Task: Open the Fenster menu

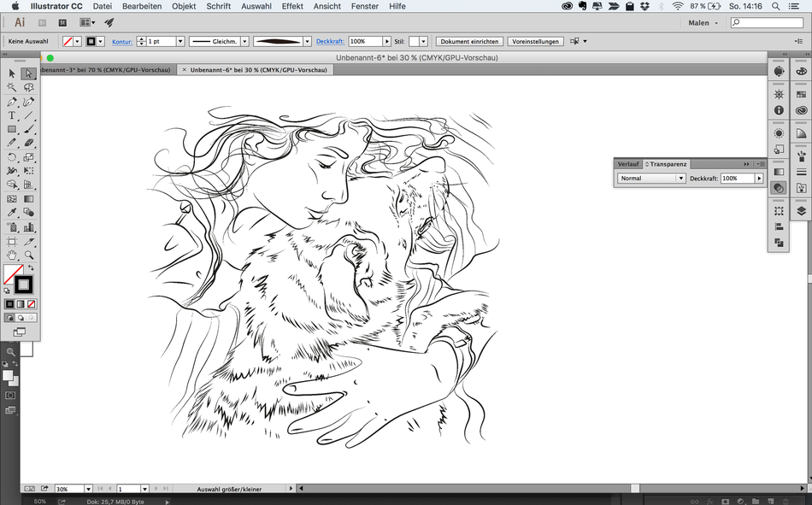Action: coord(365,6)
